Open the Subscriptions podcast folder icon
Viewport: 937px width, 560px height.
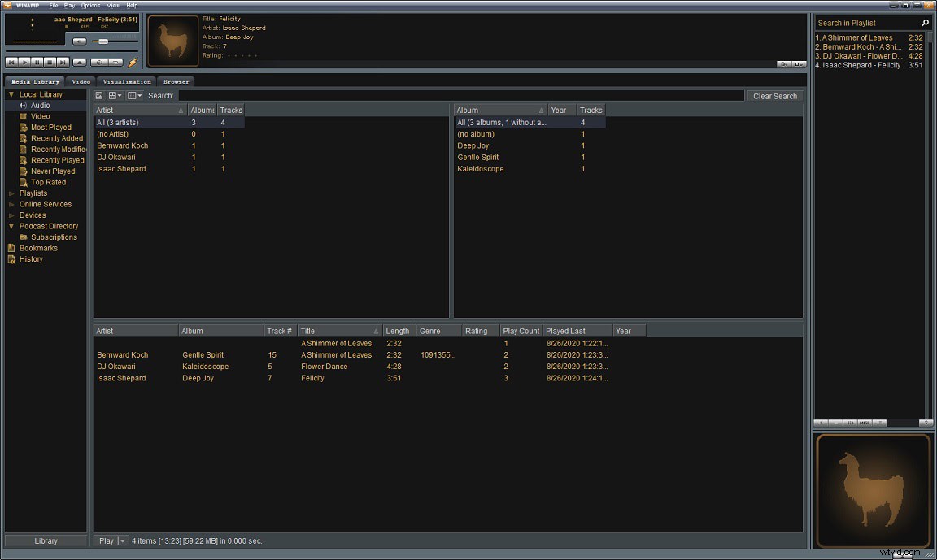(x=24, y=237)
